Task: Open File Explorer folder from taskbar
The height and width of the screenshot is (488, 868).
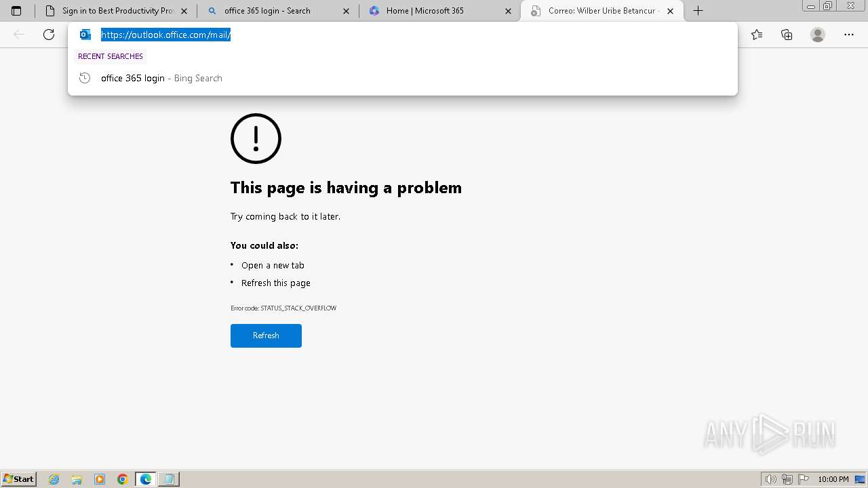Action: coord(77,479)
